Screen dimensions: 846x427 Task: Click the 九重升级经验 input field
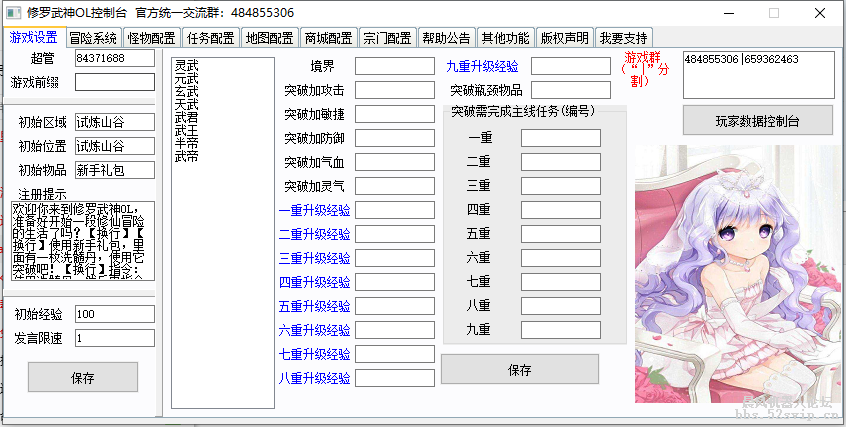tap(571, 66)
